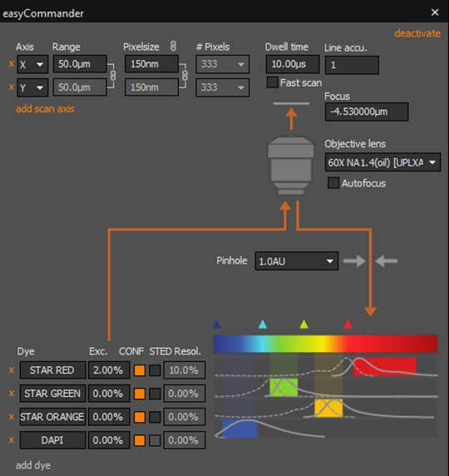Click add dye
449x476 pixels.
pos(33,465)
